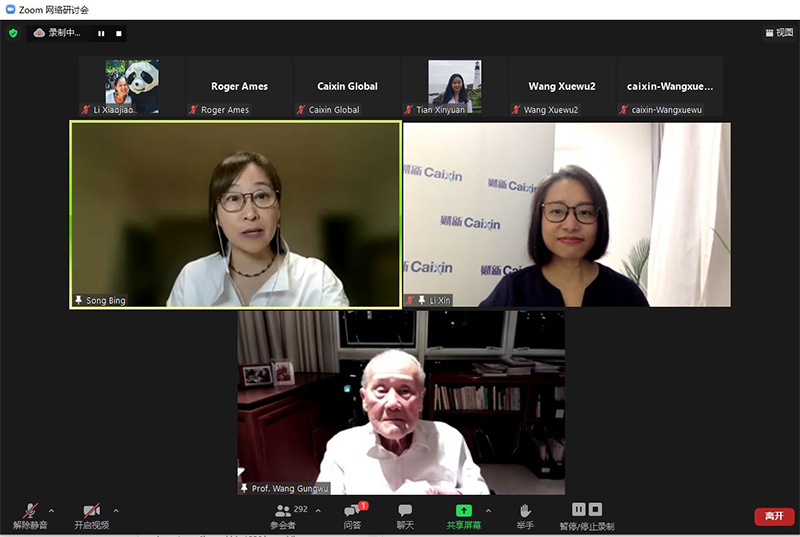Image resolution: width=800 pixels, height=537 pixels.
Task: Click the pin icon beside Song Bing
Action: pyautogui.click(x=79, y=300)
